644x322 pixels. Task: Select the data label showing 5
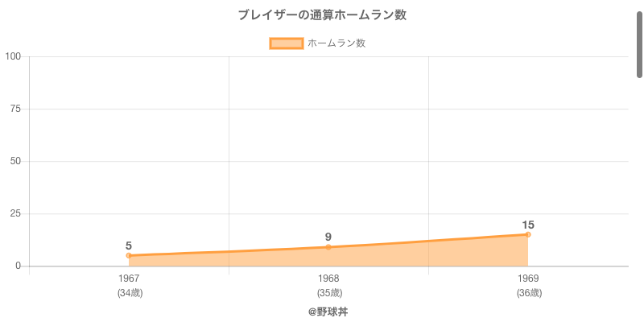(x=129, y=246)
